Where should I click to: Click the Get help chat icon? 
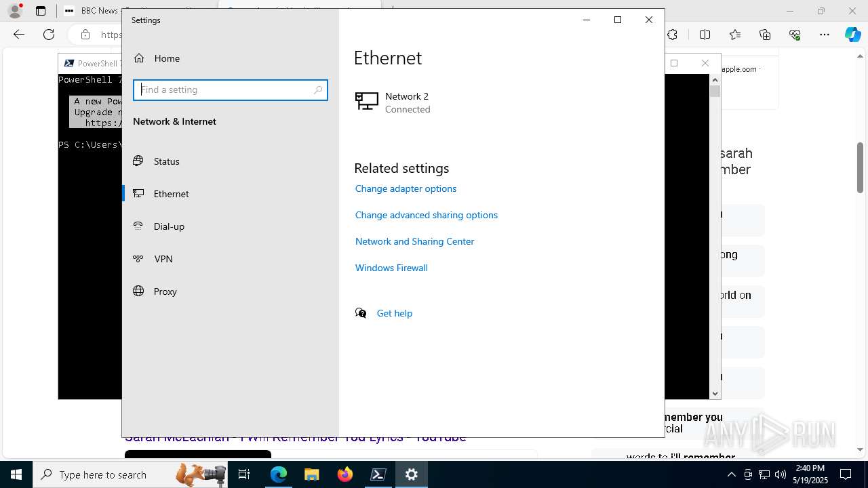point(361,313)
